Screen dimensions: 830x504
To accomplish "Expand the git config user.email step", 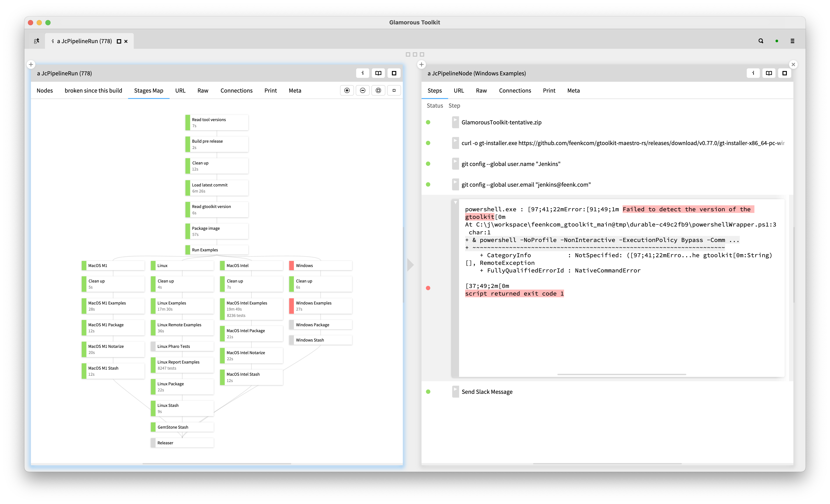I will [x=455, y=184].
